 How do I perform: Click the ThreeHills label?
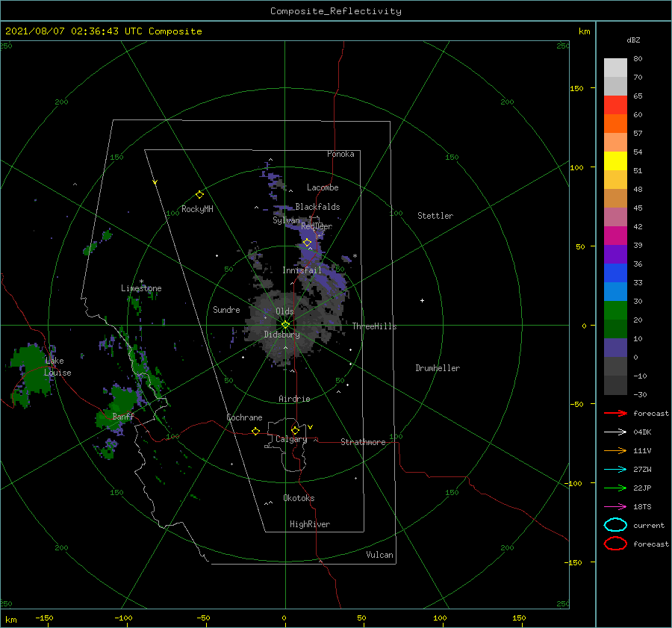coord(375,326)
